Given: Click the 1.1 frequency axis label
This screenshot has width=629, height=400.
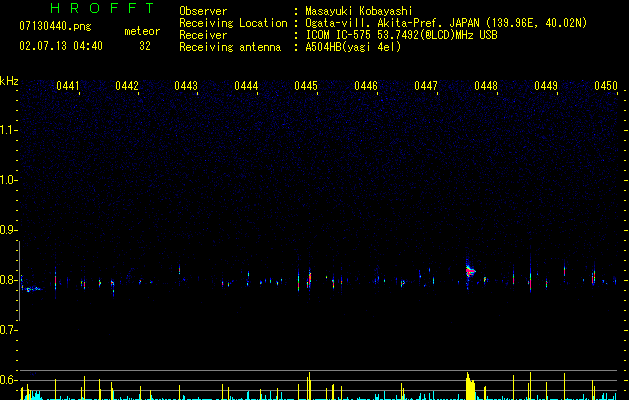Looking at the screenshot, I should pos(8,130).
